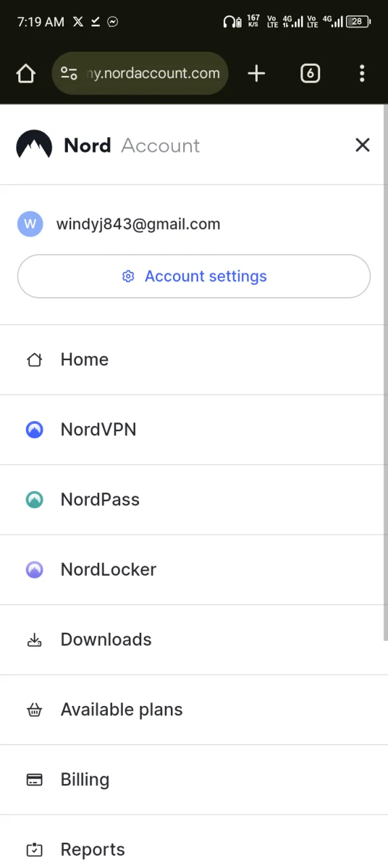Click the page scrollbar on the right edge
This screenshot has height=868, width=388.
pos(385,372)
